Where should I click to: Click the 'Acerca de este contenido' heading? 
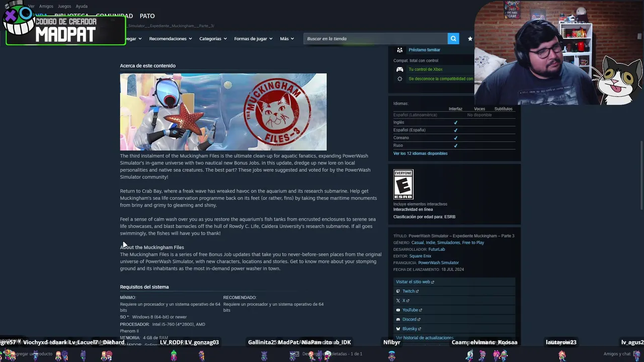pyautogui.click(x=147, y=65)
